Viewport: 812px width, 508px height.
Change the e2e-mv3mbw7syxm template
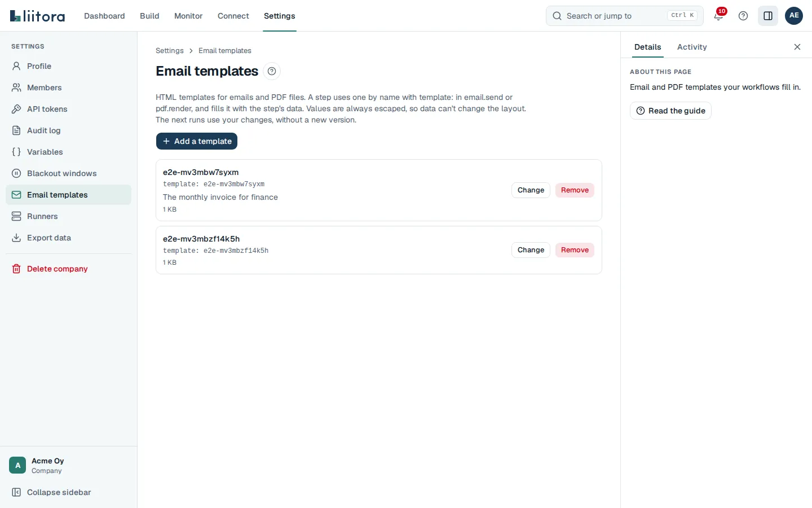click(531, 190)
